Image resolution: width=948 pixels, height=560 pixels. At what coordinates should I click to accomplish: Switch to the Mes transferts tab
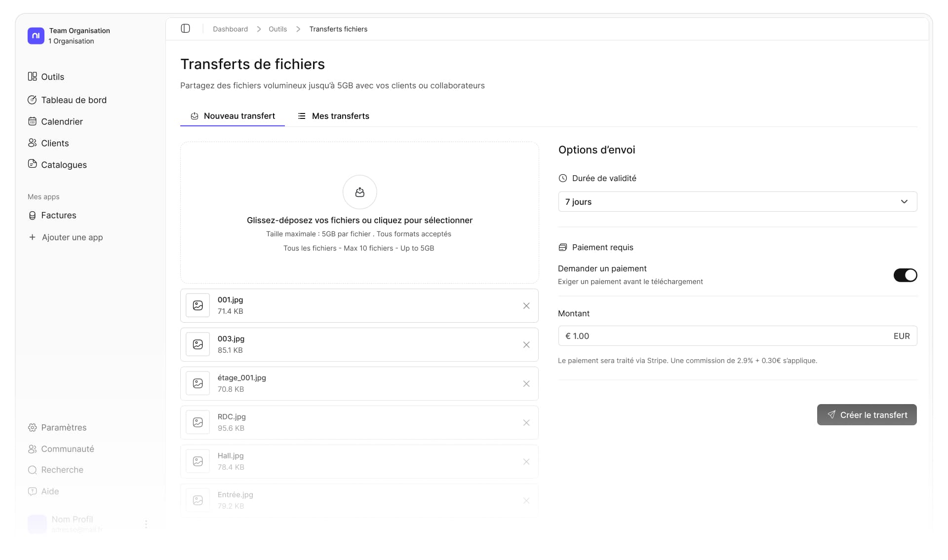333,116
